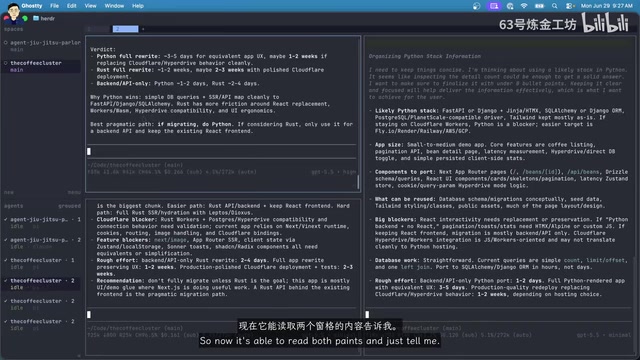Click 'Recommendation:' bullet label
The height and width of the screenshot is (360, 640).
click(x=120, y=281)
